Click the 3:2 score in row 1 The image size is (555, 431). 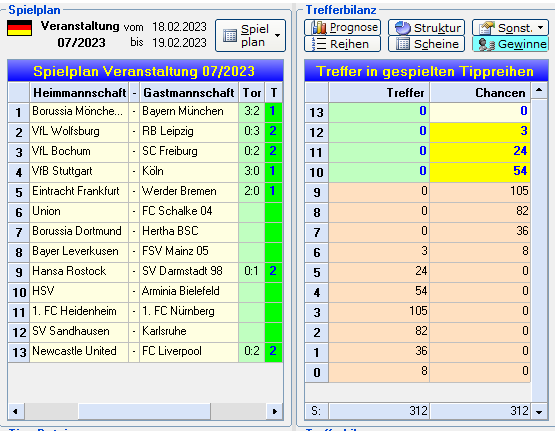(251, 113)
